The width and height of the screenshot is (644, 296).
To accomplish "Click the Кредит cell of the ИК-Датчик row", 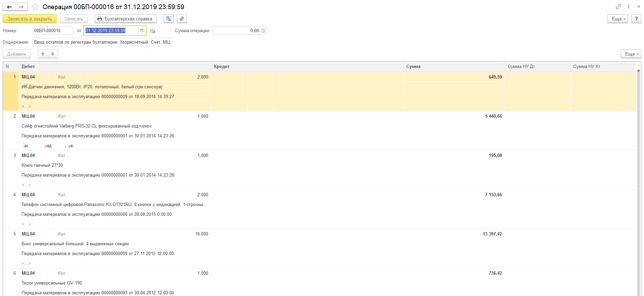I will click(x=307, y=91).
